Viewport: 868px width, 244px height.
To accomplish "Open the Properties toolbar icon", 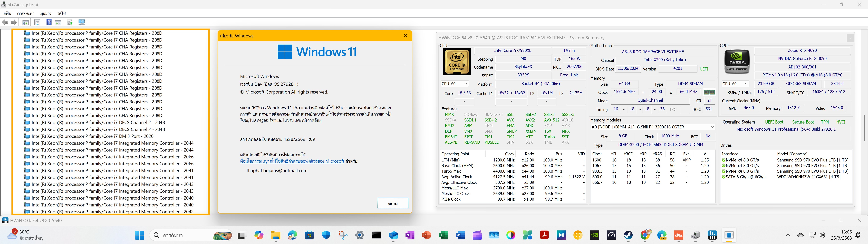I will point(37,22).
